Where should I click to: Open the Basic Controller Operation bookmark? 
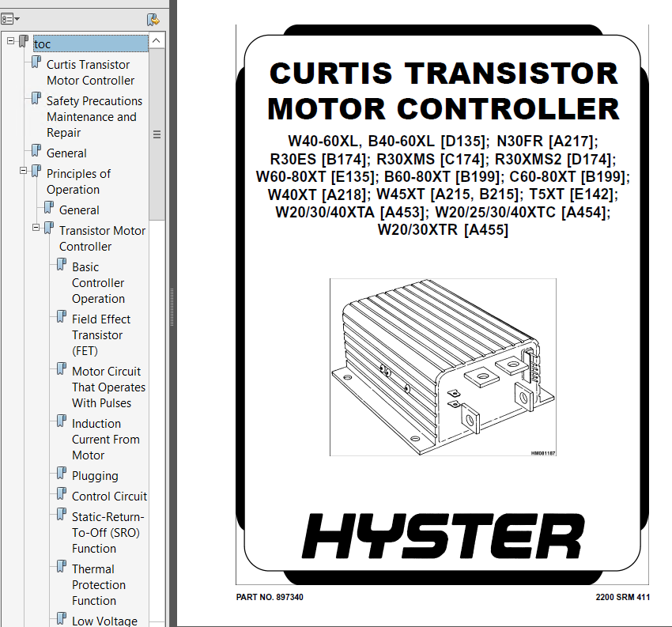98,283
